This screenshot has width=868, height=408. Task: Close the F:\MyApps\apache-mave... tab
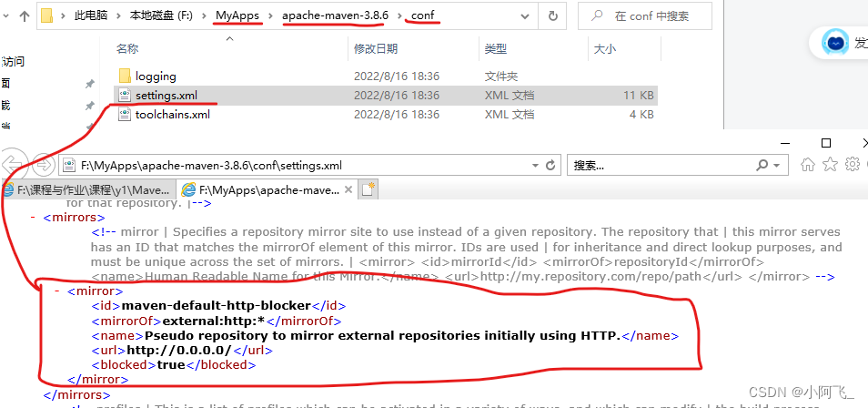click(x=348, y=189)
